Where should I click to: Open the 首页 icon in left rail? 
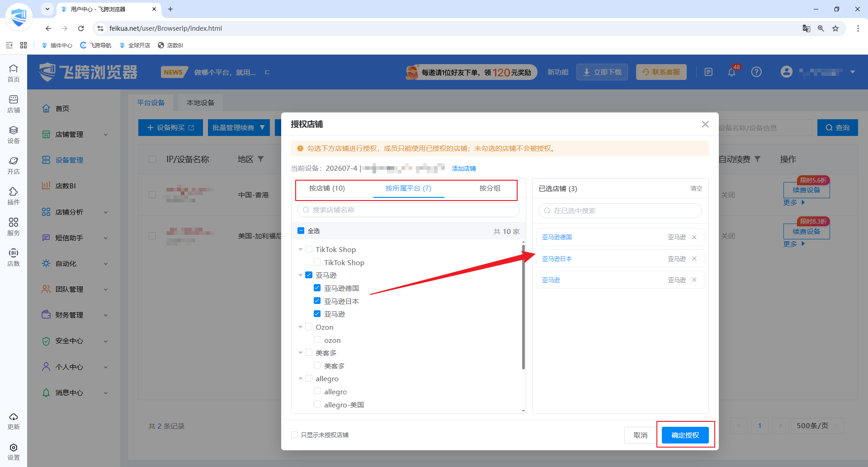coord(14,73)
